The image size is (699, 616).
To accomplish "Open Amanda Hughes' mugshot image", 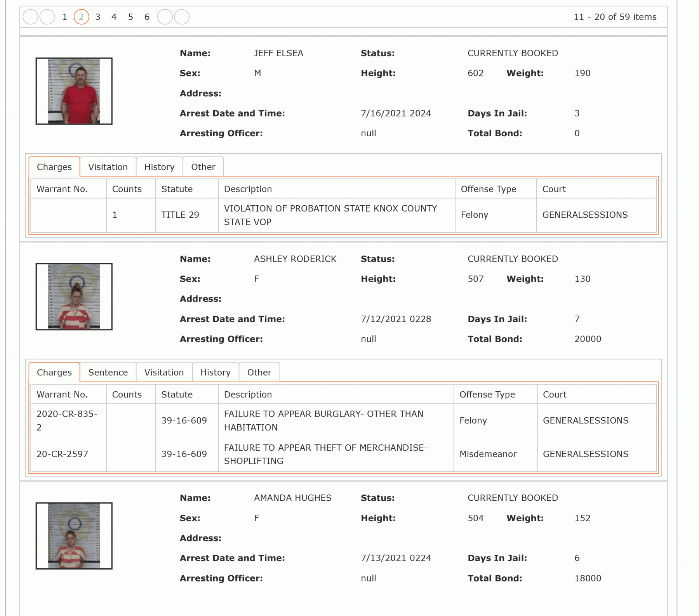I will (x=74, y=536).
